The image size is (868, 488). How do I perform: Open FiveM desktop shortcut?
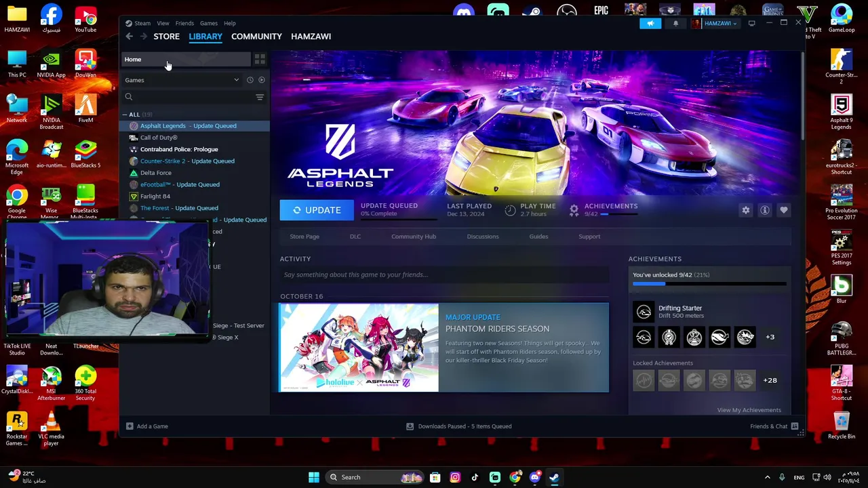(85, 108)
